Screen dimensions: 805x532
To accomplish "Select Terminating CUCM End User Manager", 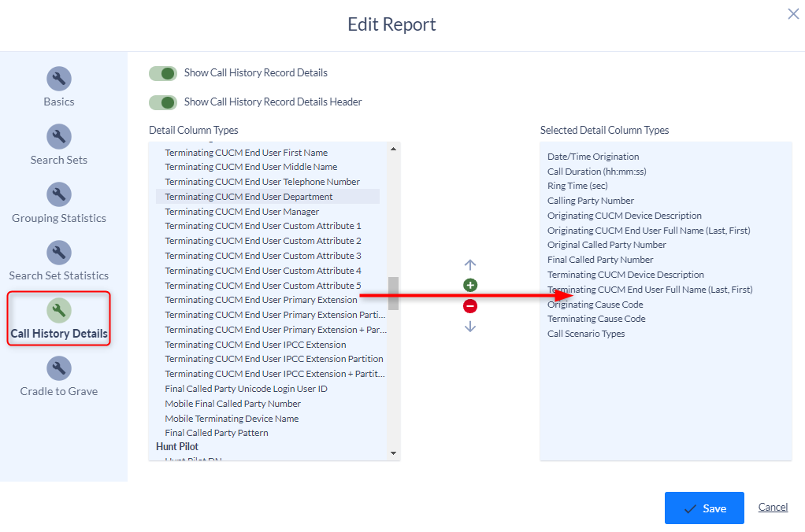I will click(x=242, y=212).
